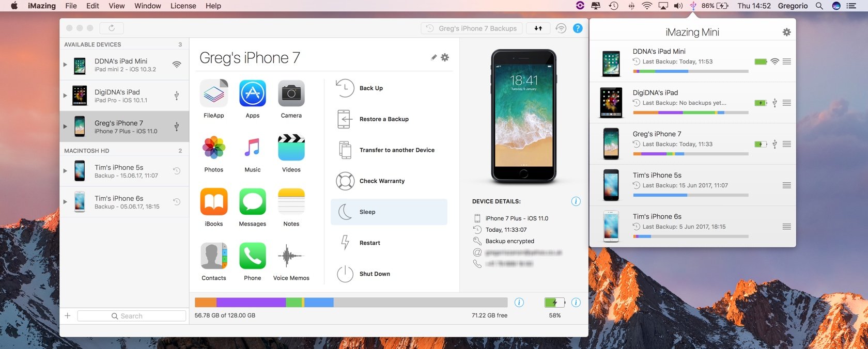The image size is (868, 349).
Task: Click the info icon next to DEVICE DETAILS
Action: (576, 201)
